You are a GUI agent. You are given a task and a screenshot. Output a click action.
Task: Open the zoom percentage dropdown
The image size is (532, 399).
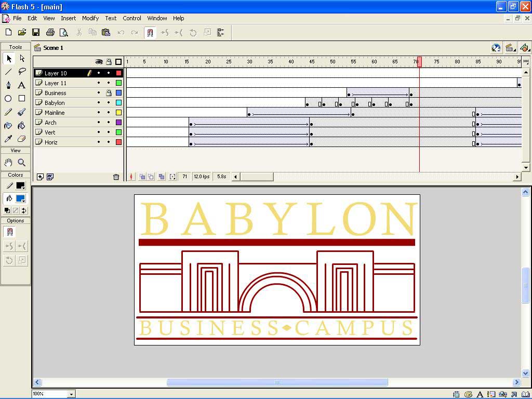[x=71, y=394]
